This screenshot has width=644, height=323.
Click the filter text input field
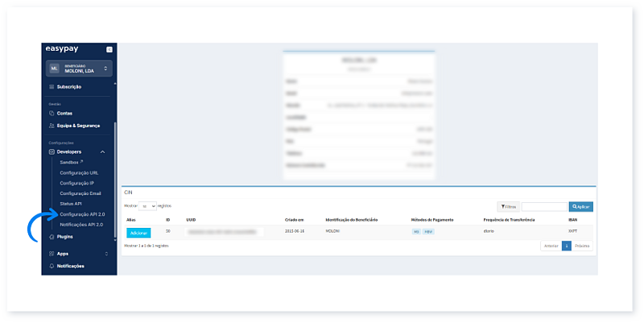(x=544, y=207)
